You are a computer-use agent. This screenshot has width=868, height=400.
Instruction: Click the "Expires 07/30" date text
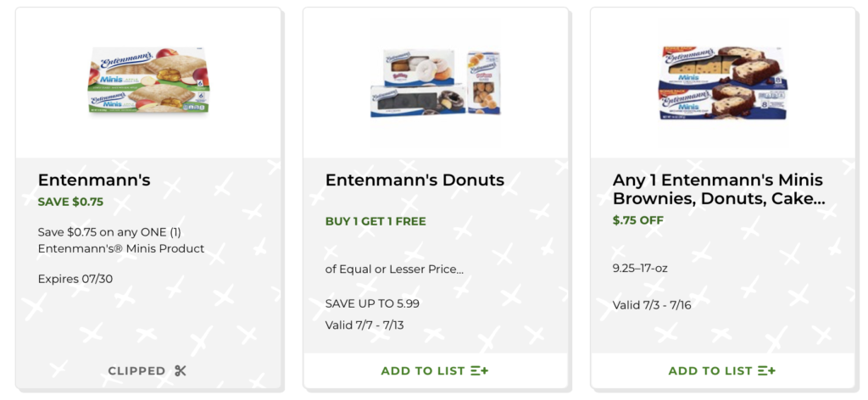click(75, 278)
